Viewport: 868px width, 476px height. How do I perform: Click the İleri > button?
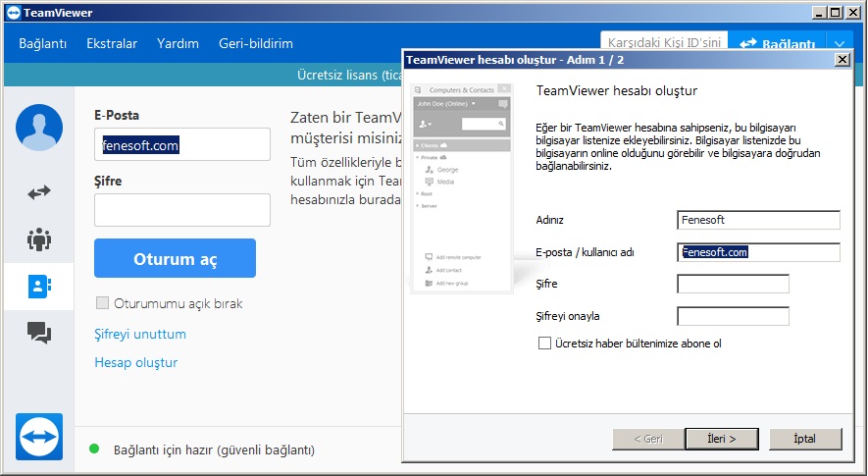pos(722,439)
